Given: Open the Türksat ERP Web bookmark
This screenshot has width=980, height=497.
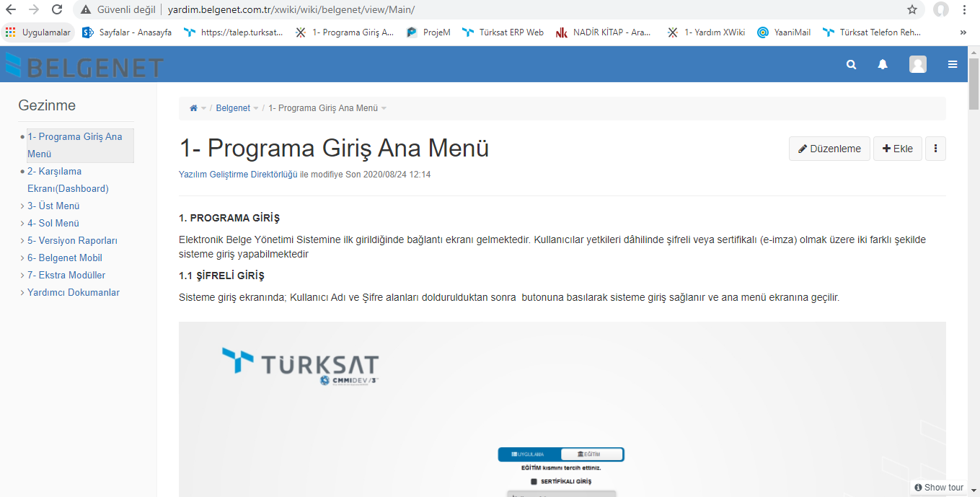Looking at the screenshot, I should pos(503,32).
